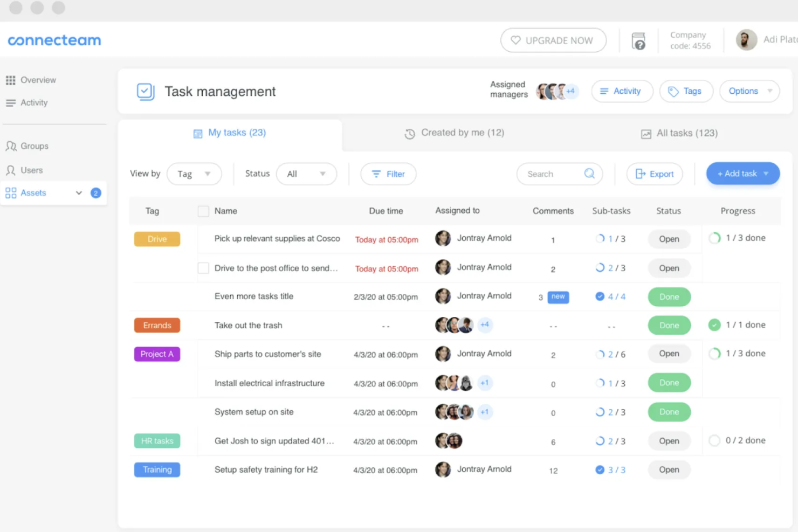798x532 pixels.
Task: Open Groups icon in sidebar
Action: tap(11, 146)
